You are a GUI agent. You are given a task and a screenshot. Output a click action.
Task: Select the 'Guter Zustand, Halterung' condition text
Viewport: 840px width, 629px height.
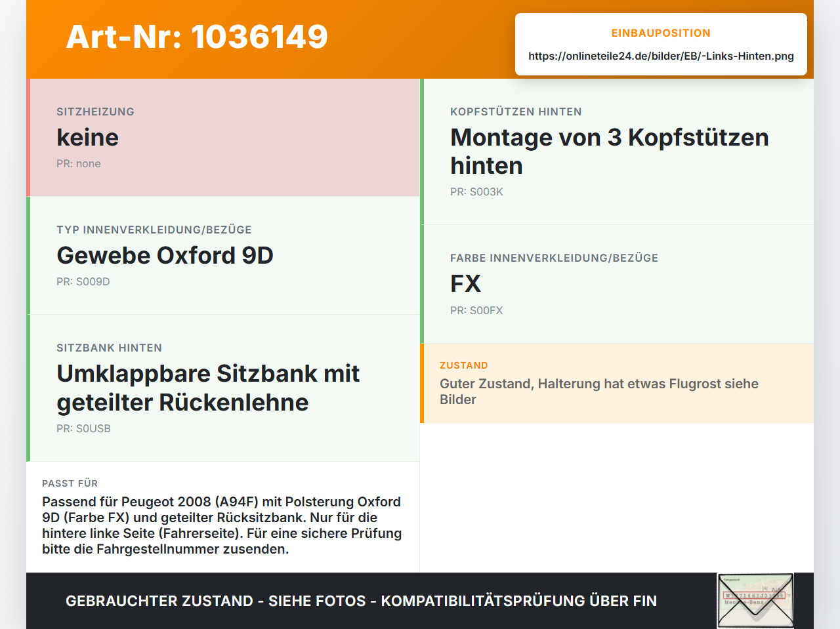tap(599, 392)
